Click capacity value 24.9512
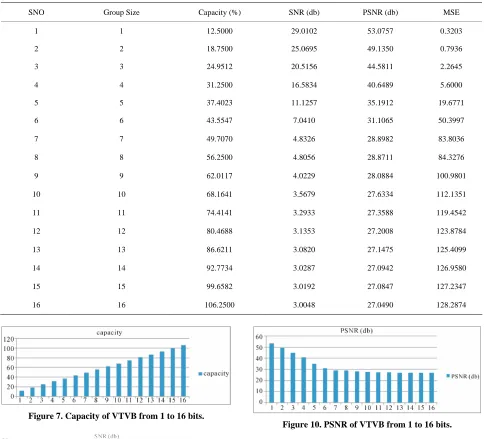This screenshot has height=439, width=484. 219,66
